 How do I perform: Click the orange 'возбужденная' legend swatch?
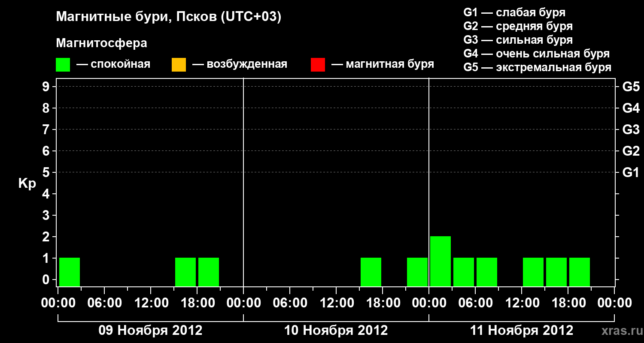(179, 65)
